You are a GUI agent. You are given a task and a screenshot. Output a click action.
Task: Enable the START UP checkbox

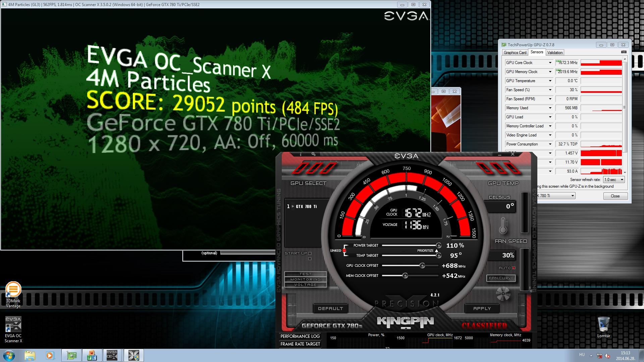point(310,253)
